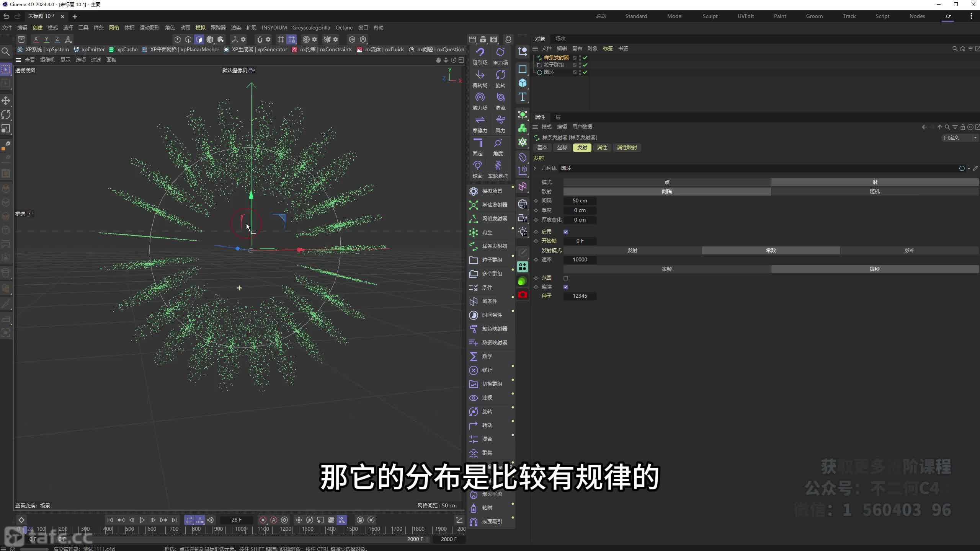Set 散射 to 随机

[875, 191]
